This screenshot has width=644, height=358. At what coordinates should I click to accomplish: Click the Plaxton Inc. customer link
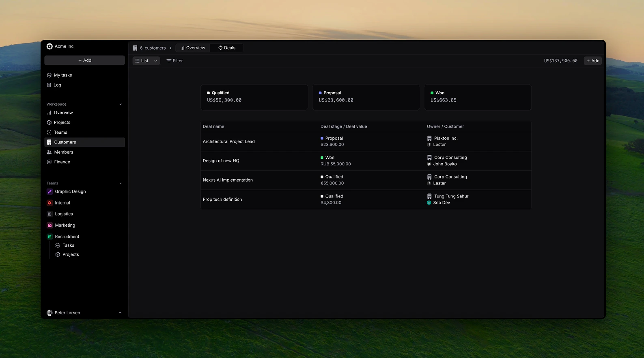click(x=442, y=138)
